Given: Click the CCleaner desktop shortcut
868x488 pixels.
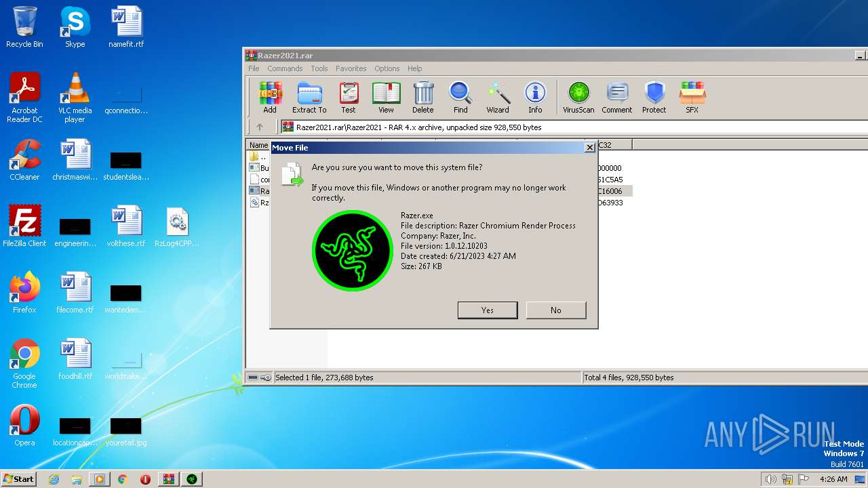Looking at the screenshot, I should coord(24,160).
